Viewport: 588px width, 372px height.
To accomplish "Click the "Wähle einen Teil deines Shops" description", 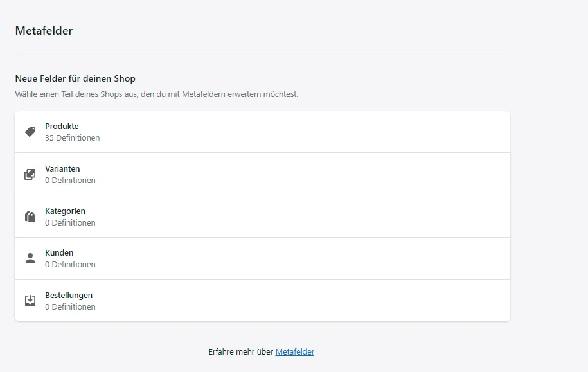I will (156, 94).
